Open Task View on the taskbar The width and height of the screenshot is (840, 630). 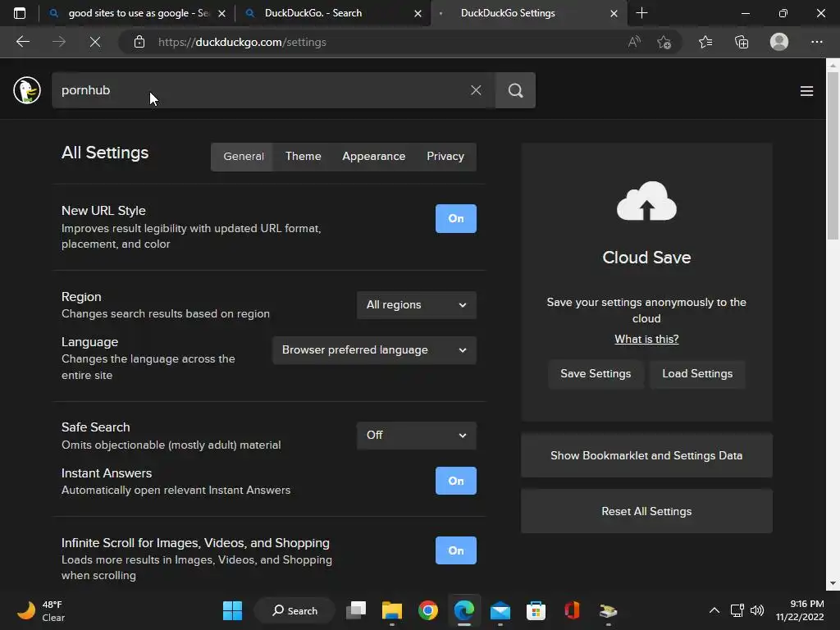(x=356, y=610)
